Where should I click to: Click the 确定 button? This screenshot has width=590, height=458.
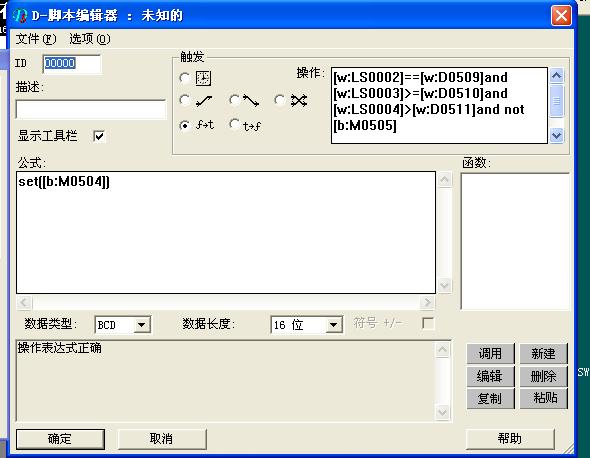click(x=60, y=439)
